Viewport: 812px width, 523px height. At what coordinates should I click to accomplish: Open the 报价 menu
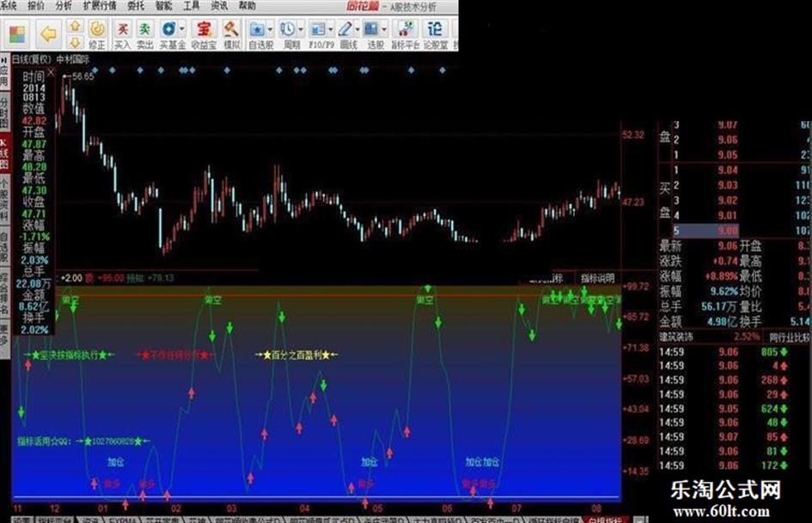tap(36, 6)
